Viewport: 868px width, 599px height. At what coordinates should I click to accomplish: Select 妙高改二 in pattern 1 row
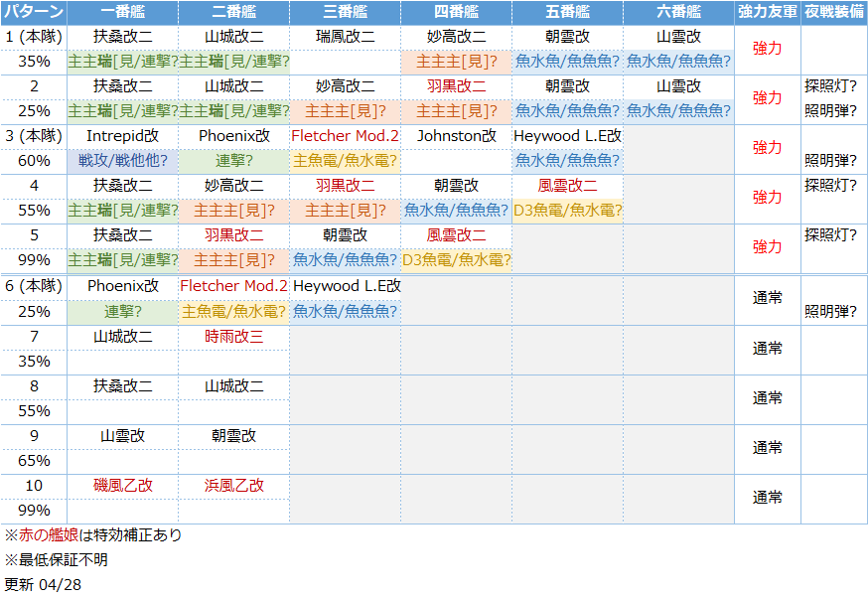point(457,37)
